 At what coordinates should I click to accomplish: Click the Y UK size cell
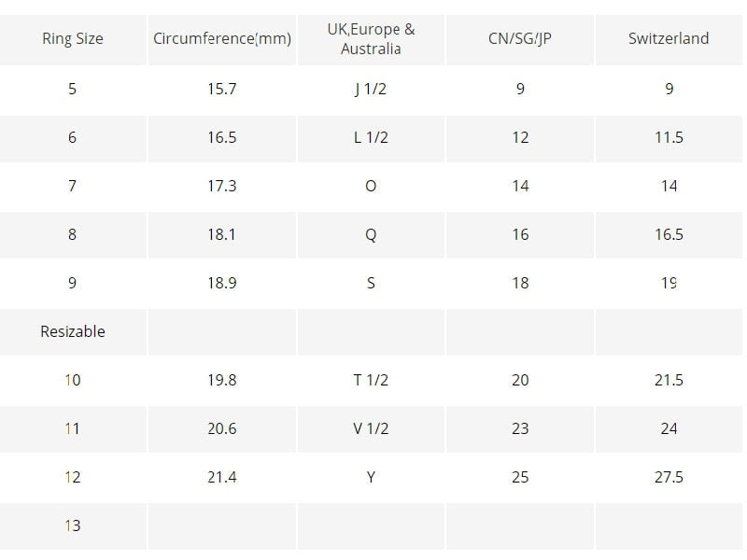click(x=371, y=477)
